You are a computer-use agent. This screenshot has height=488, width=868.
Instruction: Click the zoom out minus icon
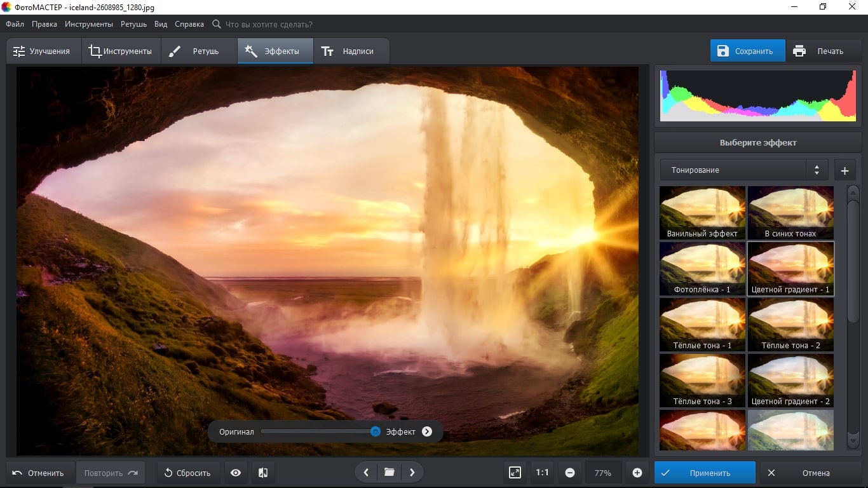point(569,473)
